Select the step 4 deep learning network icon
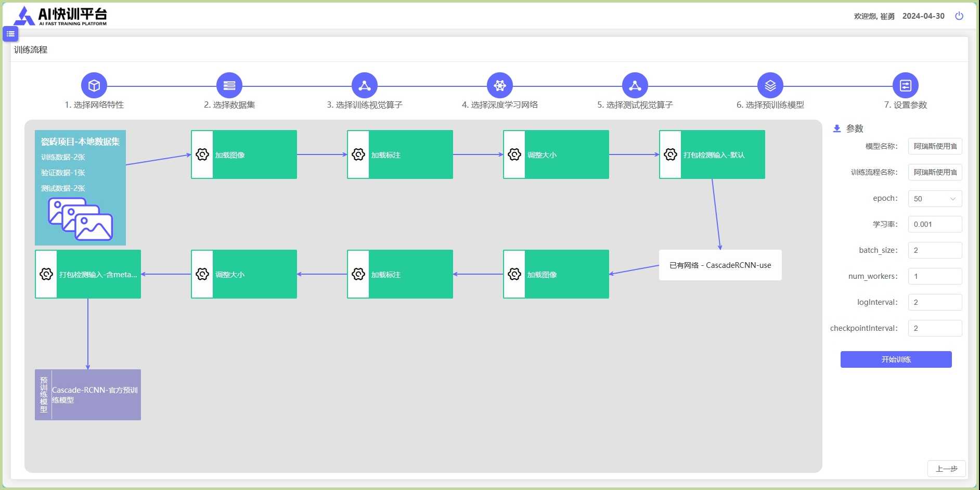Image resolution: width=980 pixels, height=490 pixels. tap(500, 85)
